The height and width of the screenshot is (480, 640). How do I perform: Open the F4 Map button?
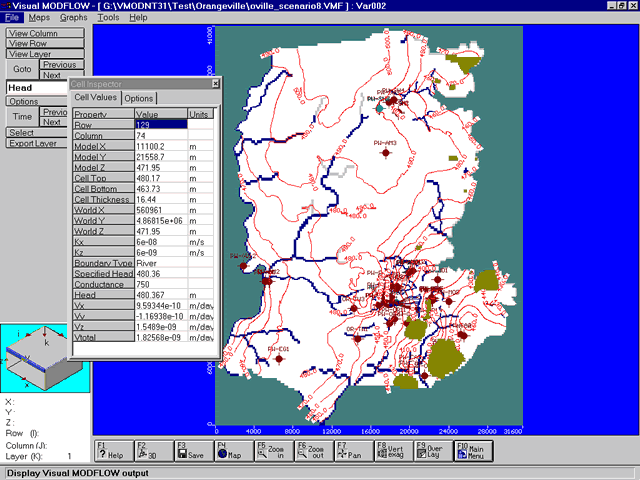[234, 451]
